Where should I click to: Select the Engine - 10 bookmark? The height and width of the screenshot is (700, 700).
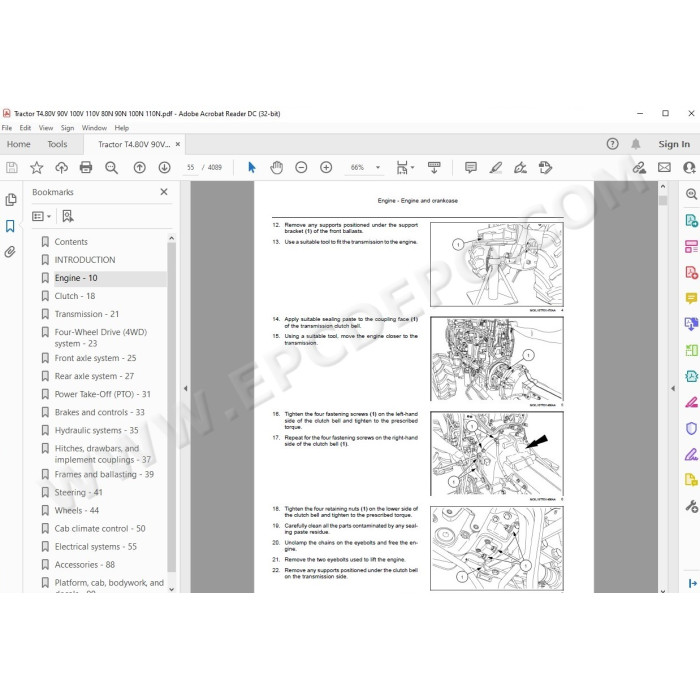click(x=76, y=278)
